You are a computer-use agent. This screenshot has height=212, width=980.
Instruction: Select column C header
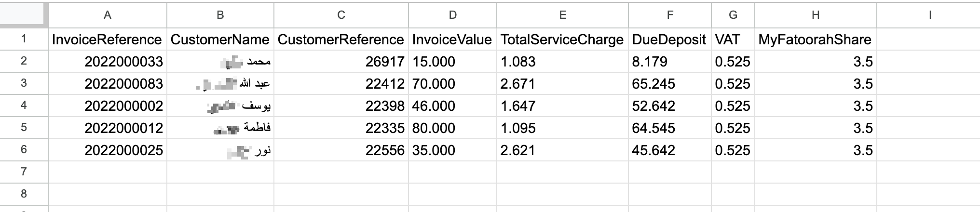tap(341, 15)
